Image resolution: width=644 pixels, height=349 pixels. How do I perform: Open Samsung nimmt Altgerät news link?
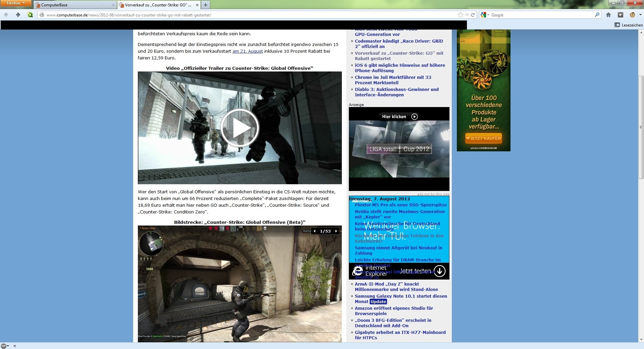398,251
